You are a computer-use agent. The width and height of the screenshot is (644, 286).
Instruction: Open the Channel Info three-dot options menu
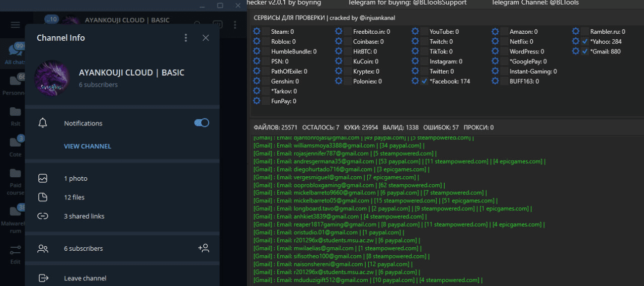[186, 38]
